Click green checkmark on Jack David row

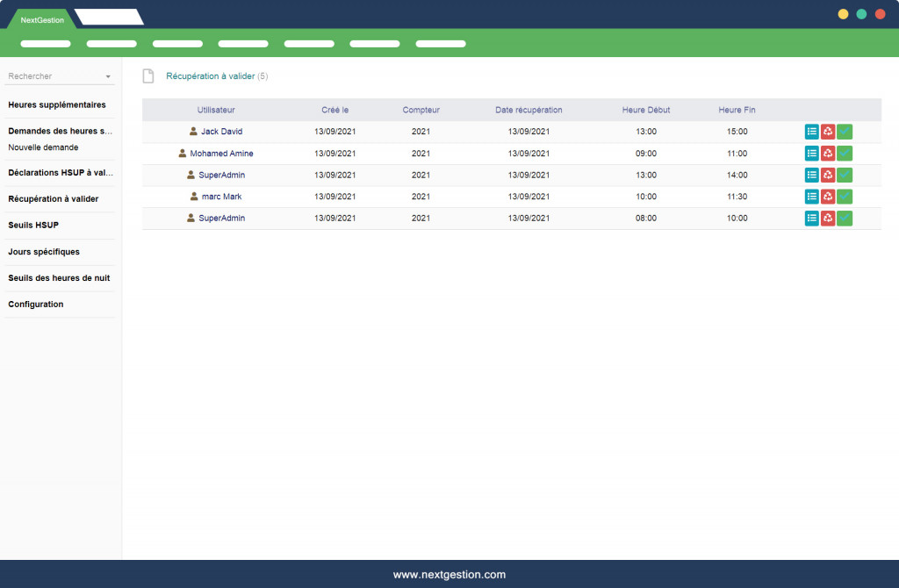(x=845, y=132)
